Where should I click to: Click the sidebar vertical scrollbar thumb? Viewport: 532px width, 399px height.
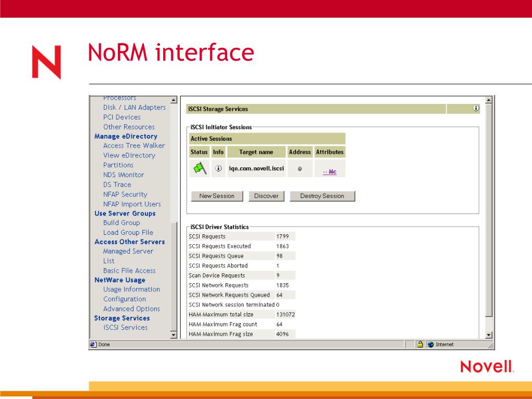(174, 276)
